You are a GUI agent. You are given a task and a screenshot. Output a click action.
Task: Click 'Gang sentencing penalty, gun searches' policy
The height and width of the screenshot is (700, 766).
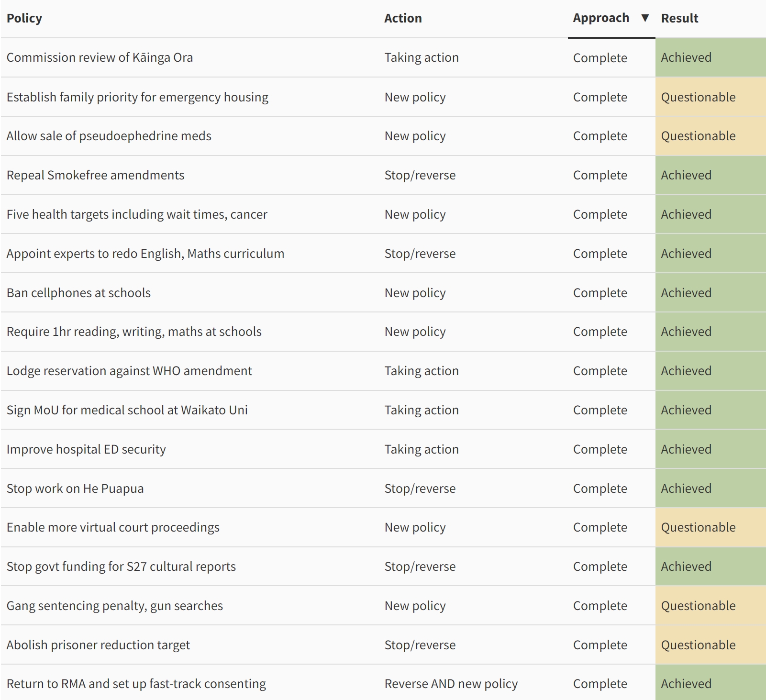(x=115, y=606)
